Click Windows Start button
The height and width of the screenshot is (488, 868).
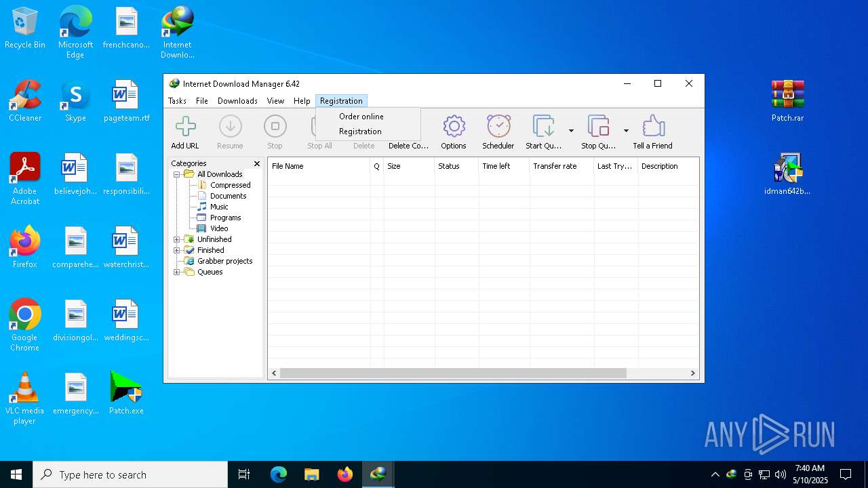16,474
